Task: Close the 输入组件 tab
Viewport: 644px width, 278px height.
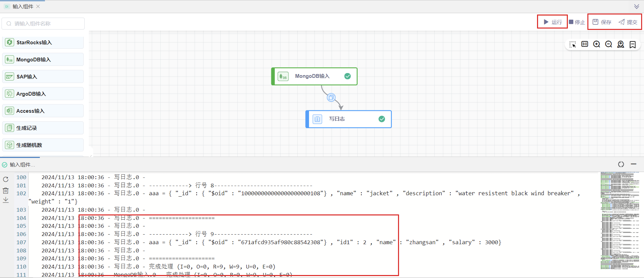Action: click(x=38, y=7)
